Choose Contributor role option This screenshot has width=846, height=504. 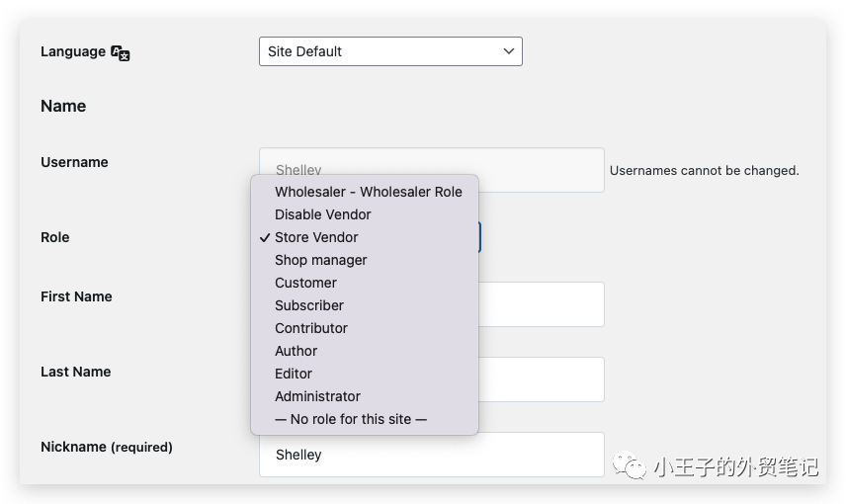coord(365,327)
